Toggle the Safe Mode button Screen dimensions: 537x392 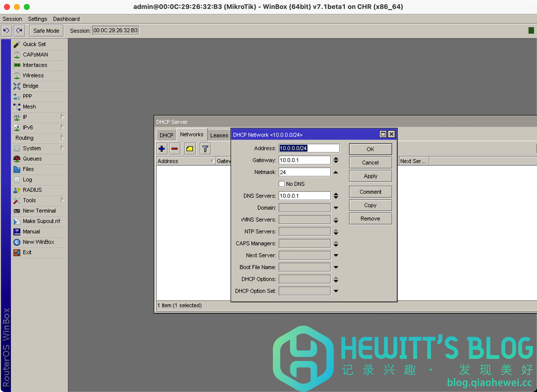(46, 31)
